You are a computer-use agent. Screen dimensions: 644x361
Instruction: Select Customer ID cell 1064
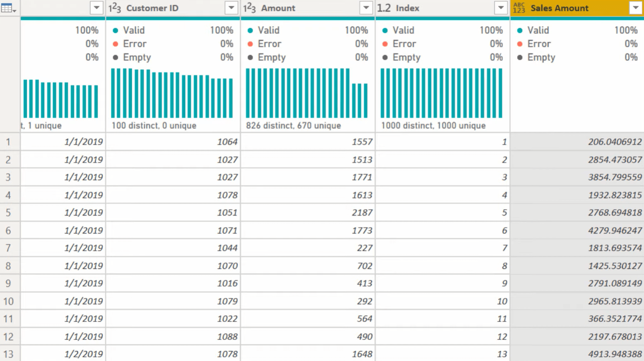click(x=173, y=142)
